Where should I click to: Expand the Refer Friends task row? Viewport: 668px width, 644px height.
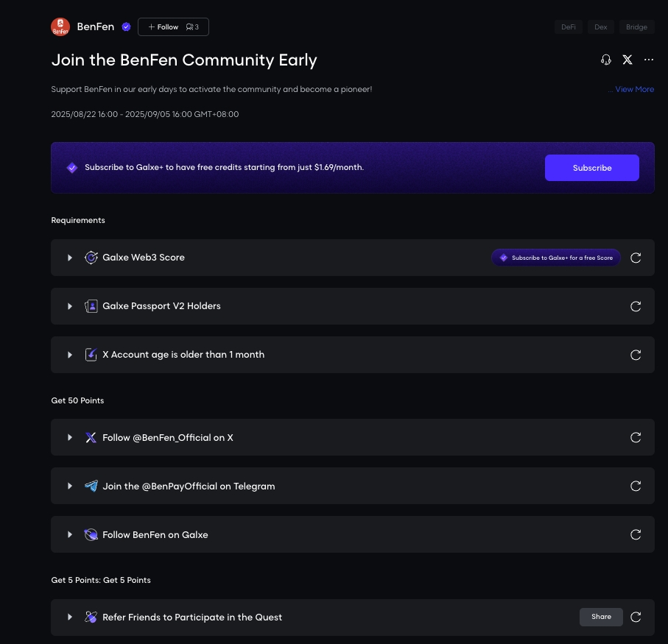tap(70, 618)
